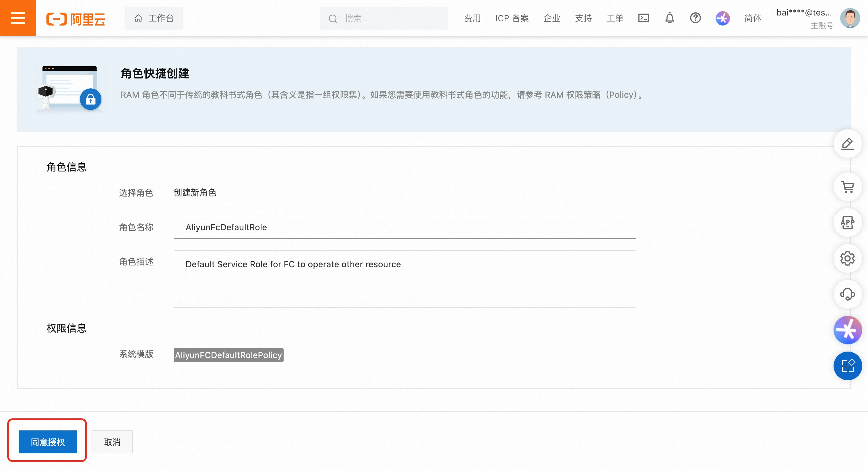Open the customer service headset icon

(847, 294)
